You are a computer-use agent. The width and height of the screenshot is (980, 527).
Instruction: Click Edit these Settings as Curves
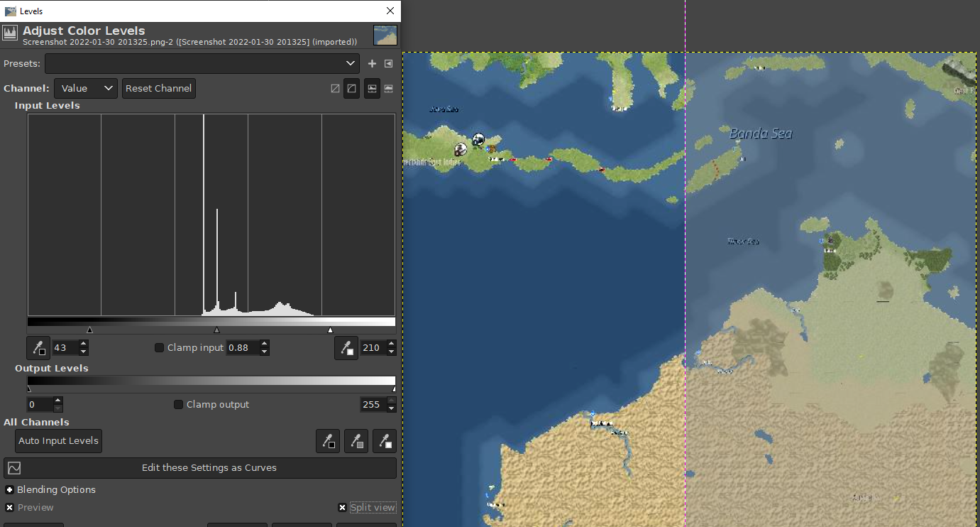(200, 468)
